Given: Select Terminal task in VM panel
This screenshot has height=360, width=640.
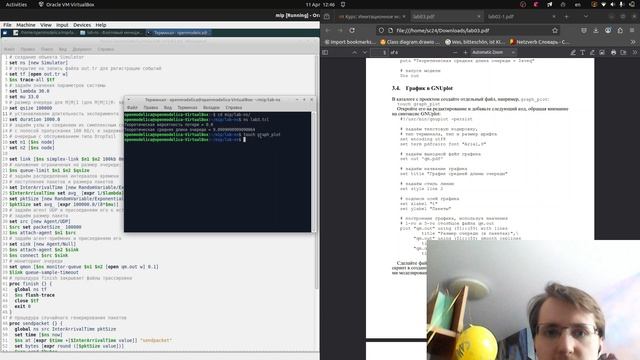Looking at the screenshot, I should [178, 33].
